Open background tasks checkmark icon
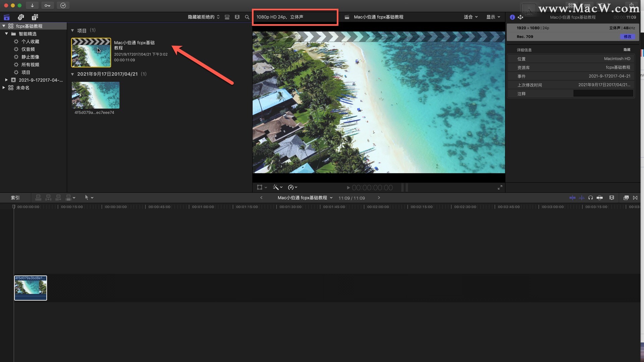The height and width of the screenshot is (362, 644). pyautogui.click(x=63, y=5)
